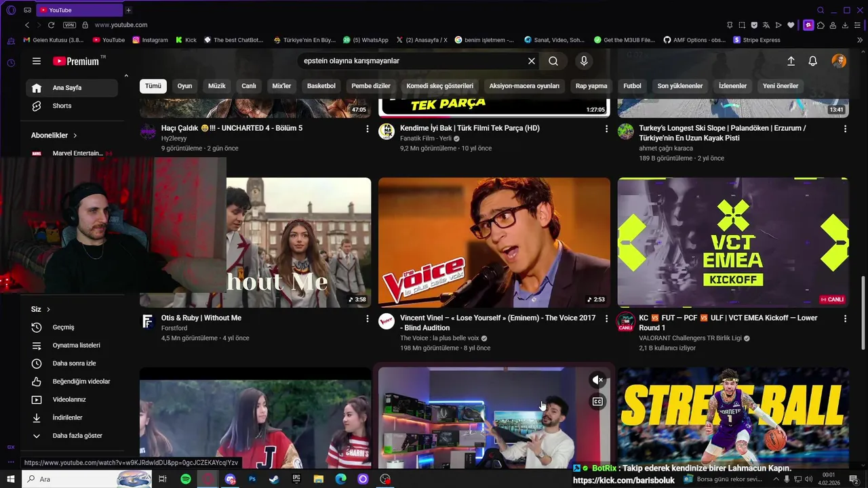This screenshot has height=488, width=868.
Task: Expand Daha fazla göster
Action: 72,436
